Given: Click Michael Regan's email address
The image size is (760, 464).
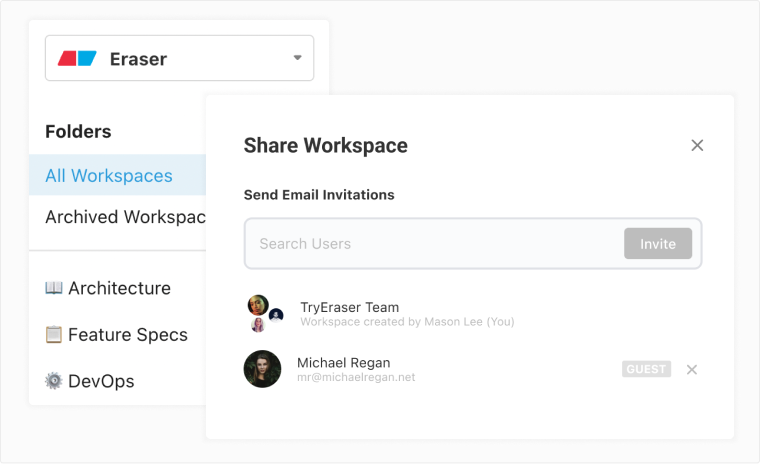Looking at the screenshot, I should point(356,378).
